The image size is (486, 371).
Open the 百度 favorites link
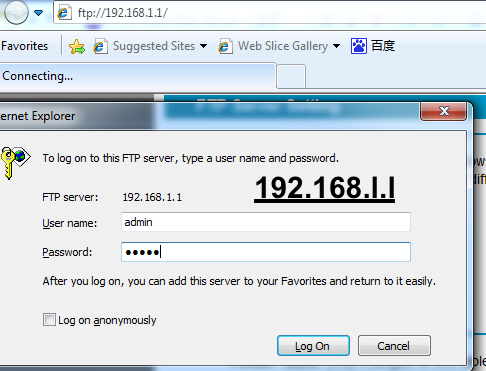tap(383, 46)
